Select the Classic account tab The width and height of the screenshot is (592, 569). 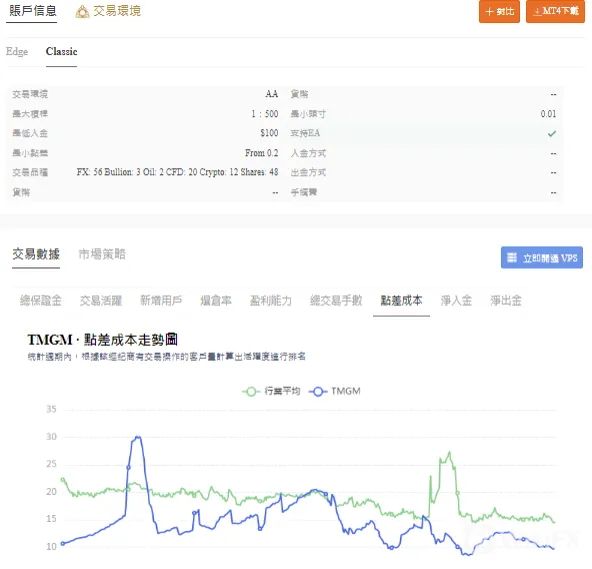click(x=62, y=51)
